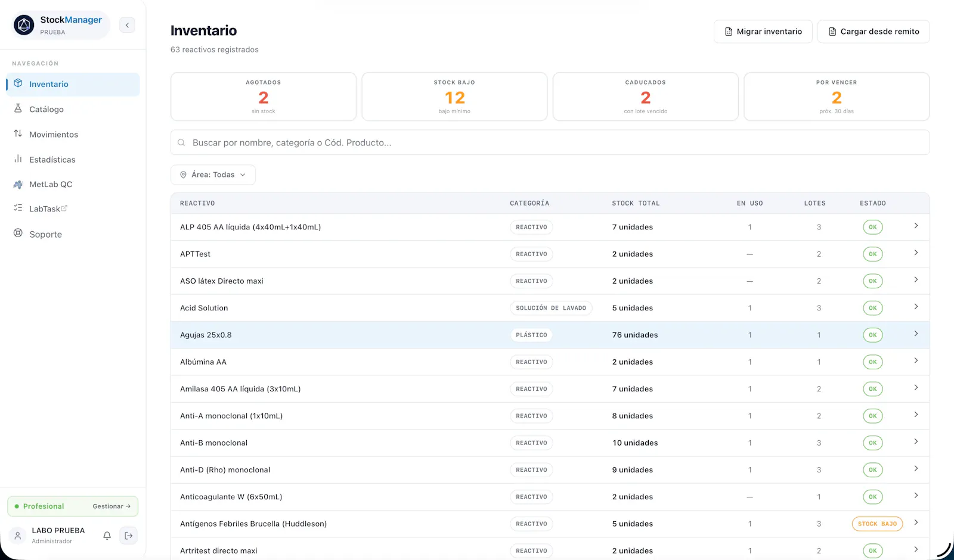The image size is (954, 560).
Task: Open Agujas 25x0.8 row chevron
Action: point(916,334)
